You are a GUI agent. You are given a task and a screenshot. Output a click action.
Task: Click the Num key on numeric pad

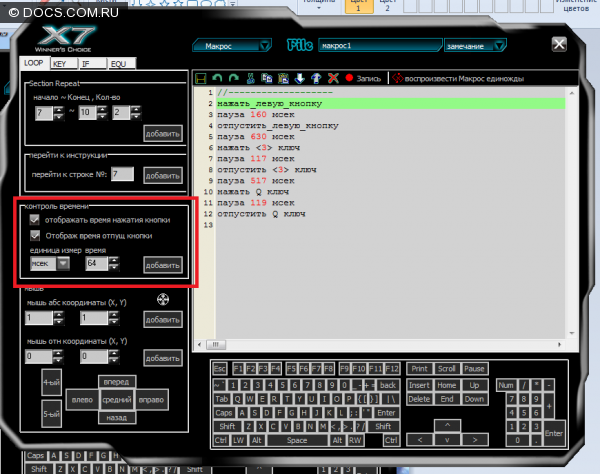[505, 385]
